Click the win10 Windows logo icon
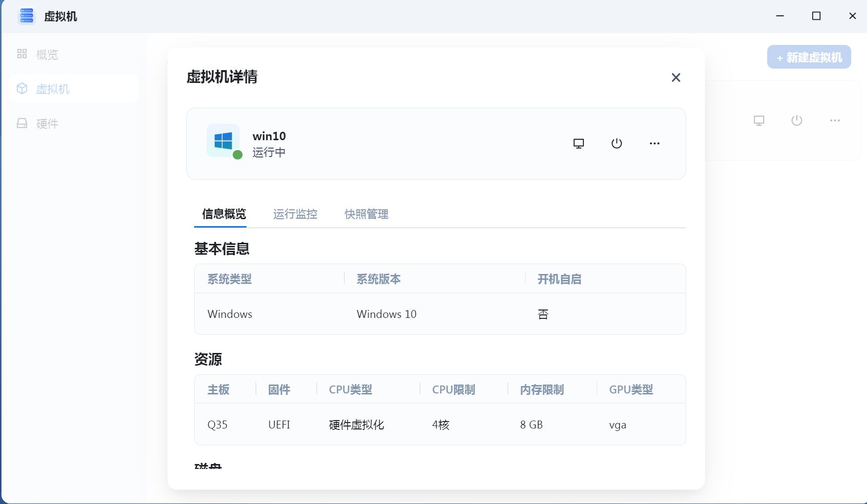The width and height of the screenshot is (867, 504). [x=223, y=141]
